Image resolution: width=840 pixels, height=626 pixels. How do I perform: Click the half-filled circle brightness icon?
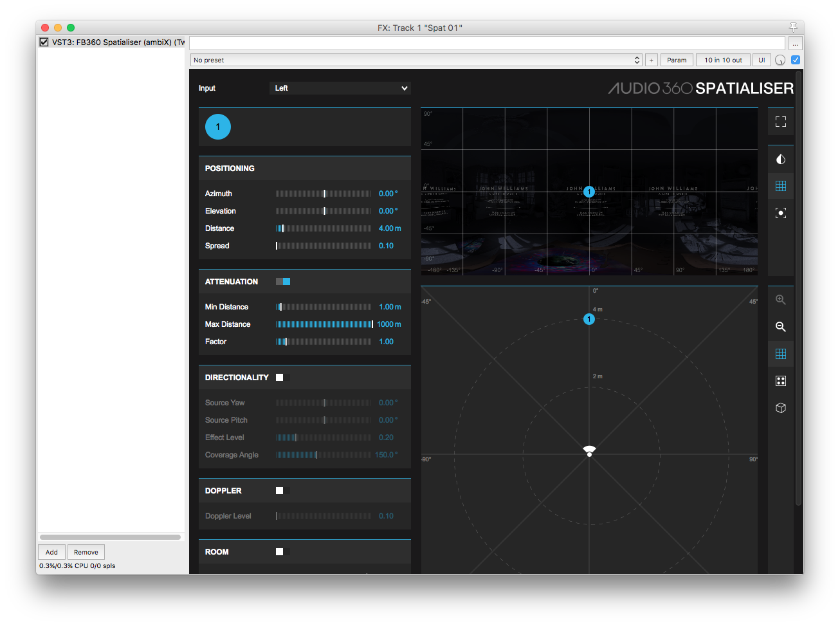pyautogui.click(x=781, y=160)
